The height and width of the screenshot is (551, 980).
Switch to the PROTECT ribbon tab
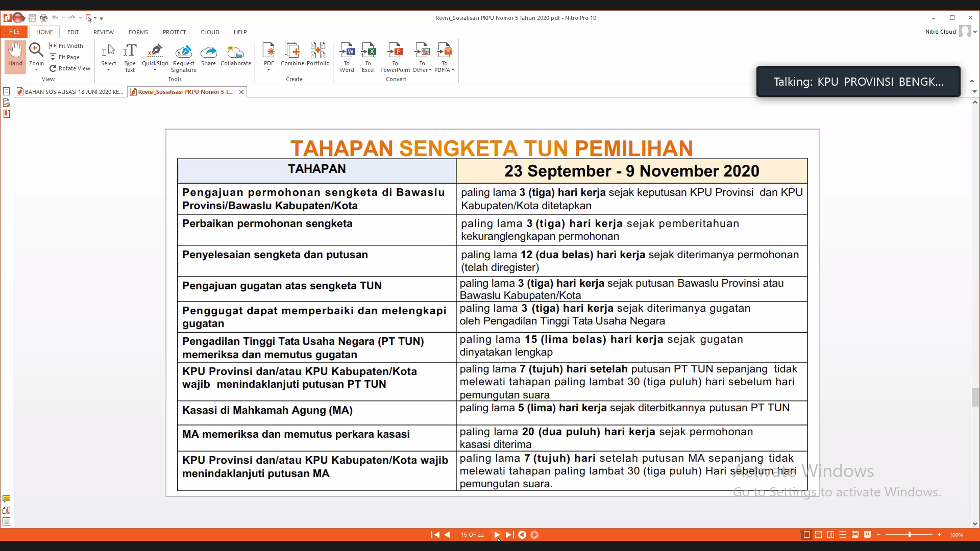[174, 32]
